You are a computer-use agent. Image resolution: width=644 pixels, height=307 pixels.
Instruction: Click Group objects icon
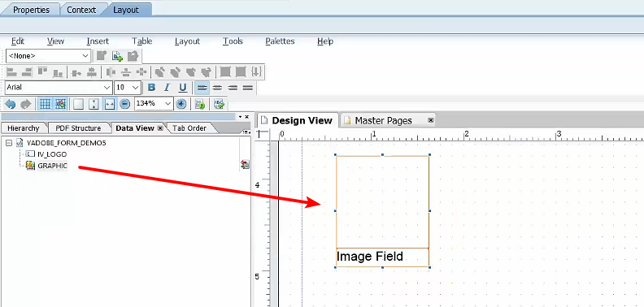pyautogui.click(x=225, y=72)
